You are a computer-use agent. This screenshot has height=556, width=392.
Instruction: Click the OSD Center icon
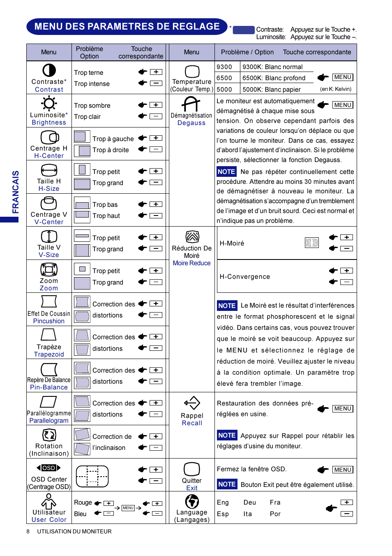tap(48, 468)
